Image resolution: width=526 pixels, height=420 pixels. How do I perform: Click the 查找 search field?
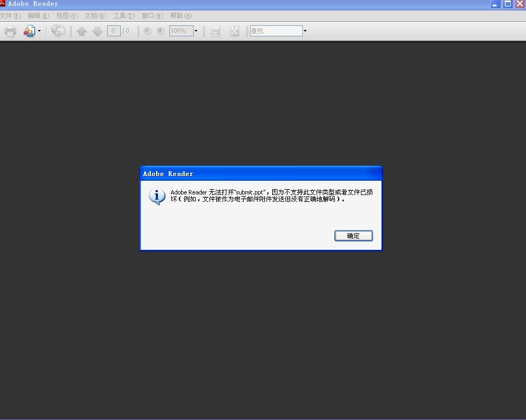[x=276, y=31]
